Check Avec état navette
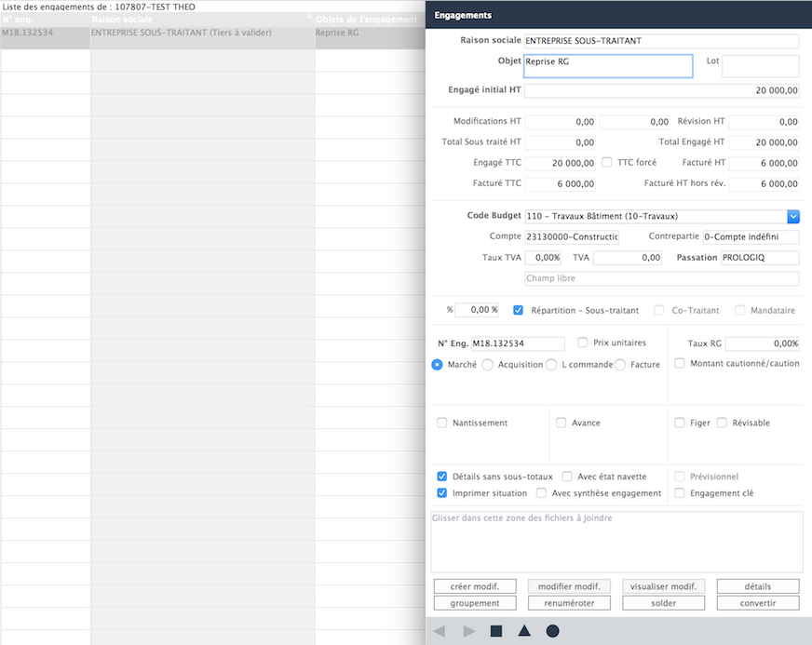Viewport: 812px width, 645px height. pyautogui.click(x=567, y=477)
